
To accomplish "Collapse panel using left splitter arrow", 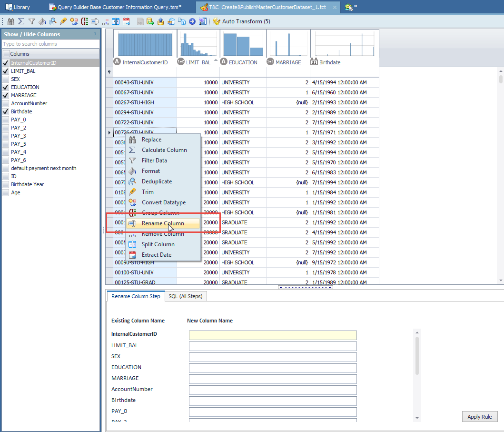I will [x=281, y=287].
